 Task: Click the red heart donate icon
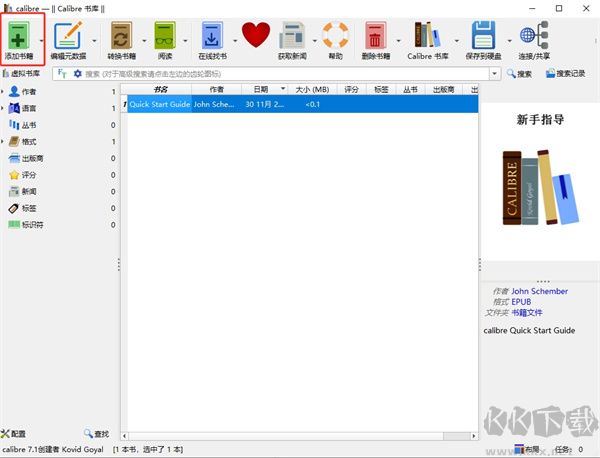256,35
